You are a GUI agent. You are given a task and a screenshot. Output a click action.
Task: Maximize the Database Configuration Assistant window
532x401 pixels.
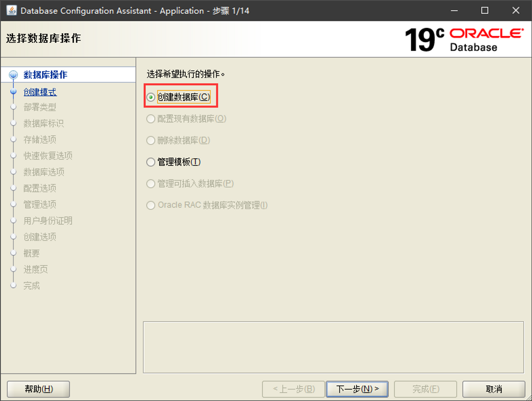484,11
